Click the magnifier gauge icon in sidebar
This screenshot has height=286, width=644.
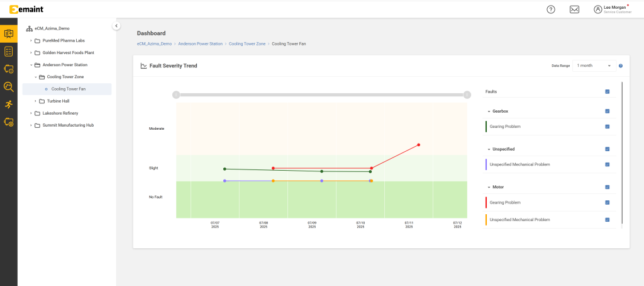coord(8,87)
